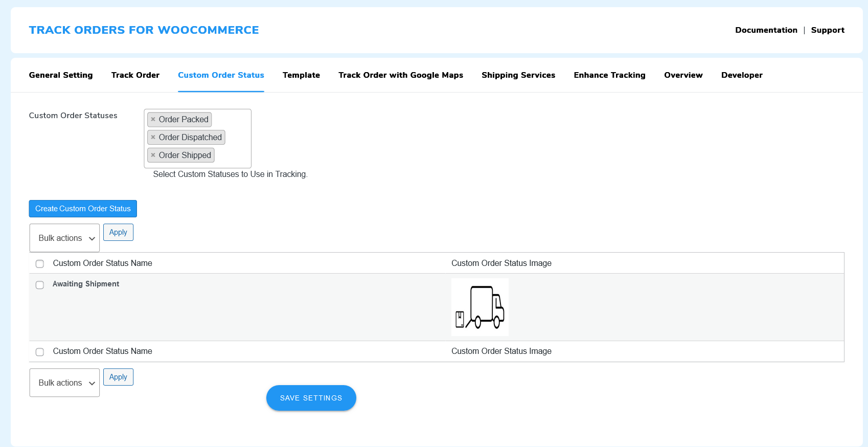This screenshot has height=447, width=868.
Task: Go to the Template tab
Action: coord(301,75)
